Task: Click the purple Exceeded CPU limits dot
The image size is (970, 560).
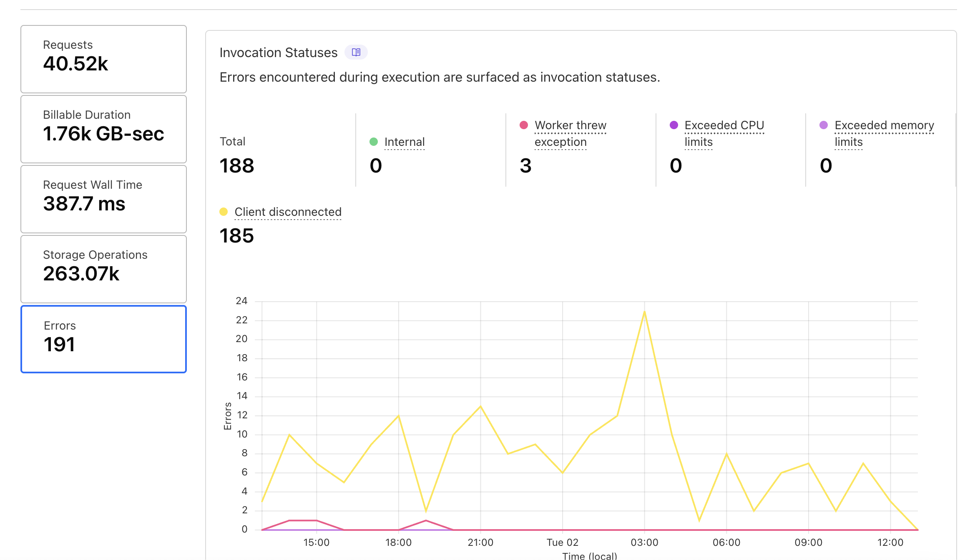Action: [673, 125]
